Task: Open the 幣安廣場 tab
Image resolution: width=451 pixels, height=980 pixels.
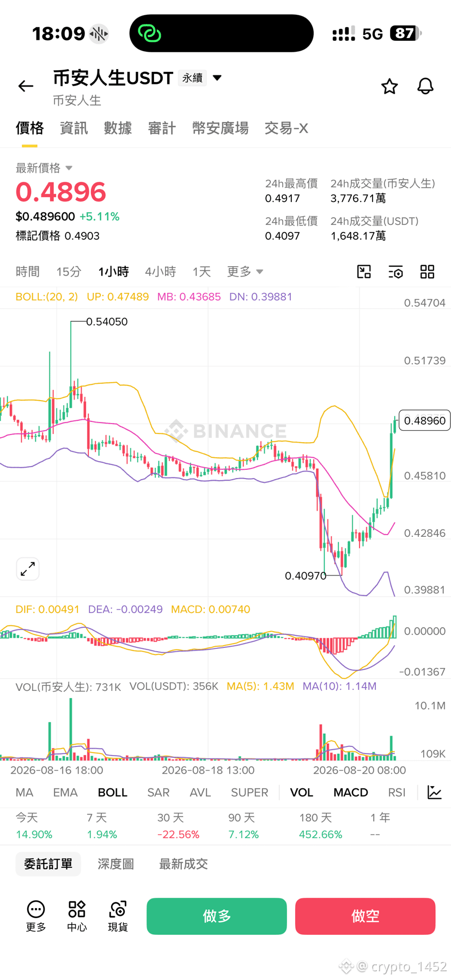Action: [x=221, y=128]
